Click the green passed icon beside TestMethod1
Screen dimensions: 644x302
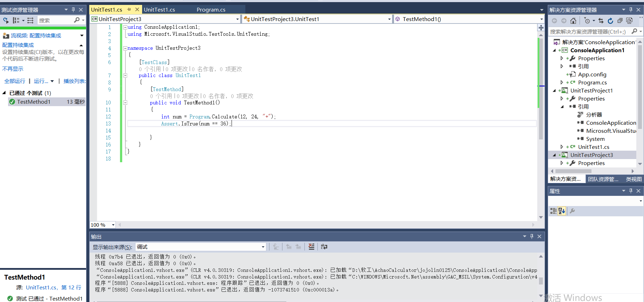coord(12,102)
